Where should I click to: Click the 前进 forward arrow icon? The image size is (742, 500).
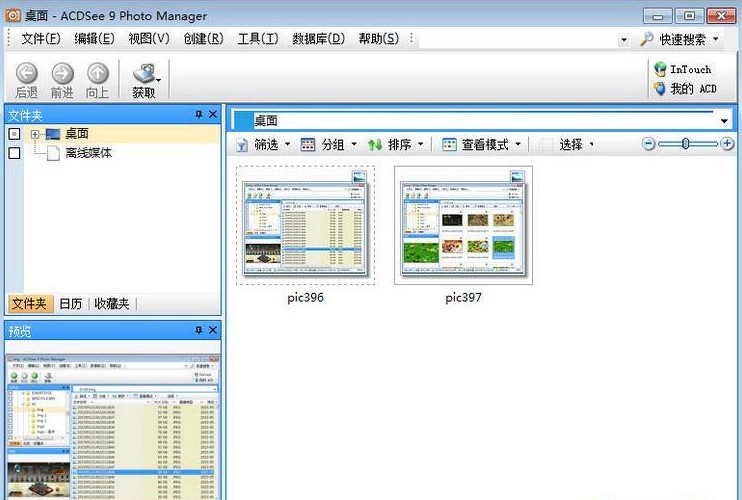[62, 73]
